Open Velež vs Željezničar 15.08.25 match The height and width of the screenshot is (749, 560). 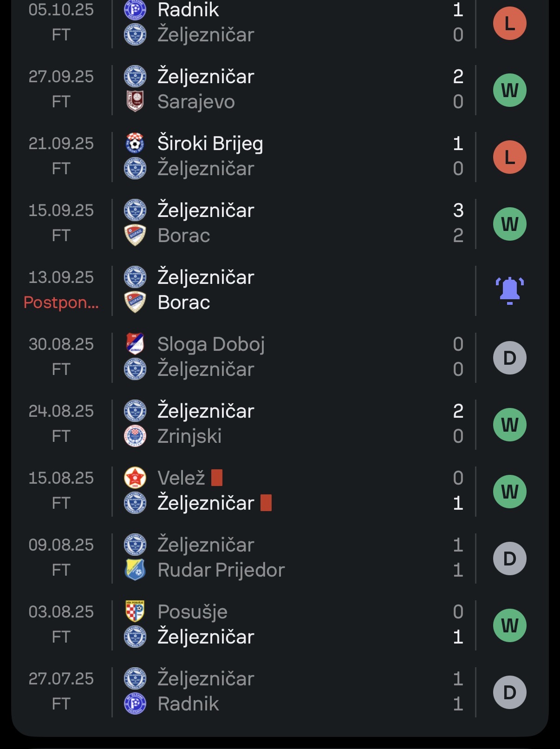click(x=280, y=491)
